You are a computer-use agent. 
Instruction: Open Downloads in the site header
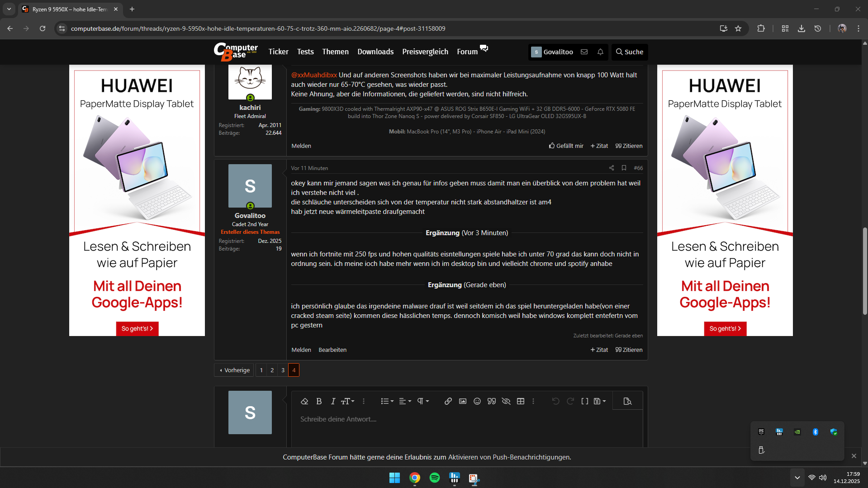[x=375, y=52]
